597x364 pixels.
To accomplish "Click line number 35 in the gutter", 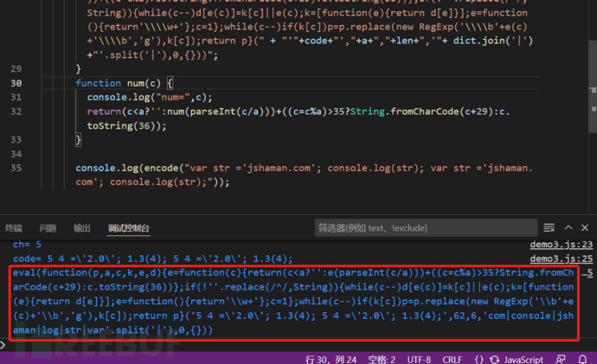I will 16,168.
